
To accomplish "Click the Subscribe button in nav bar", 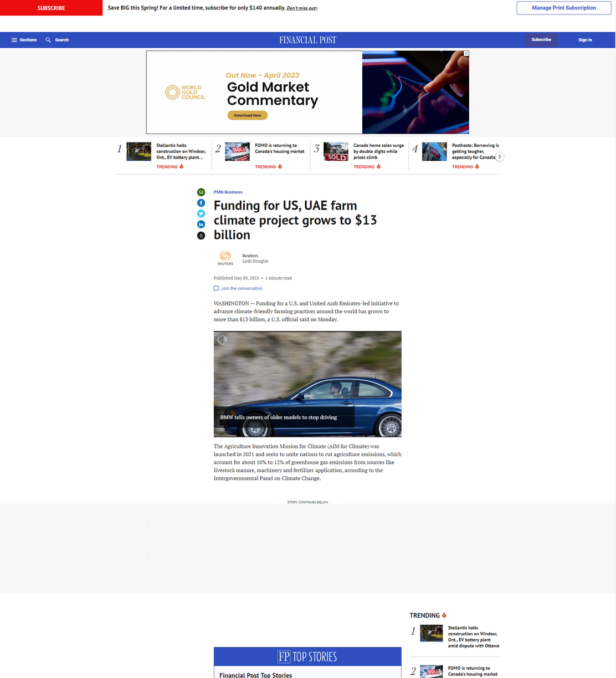I will tap(541, 39).
